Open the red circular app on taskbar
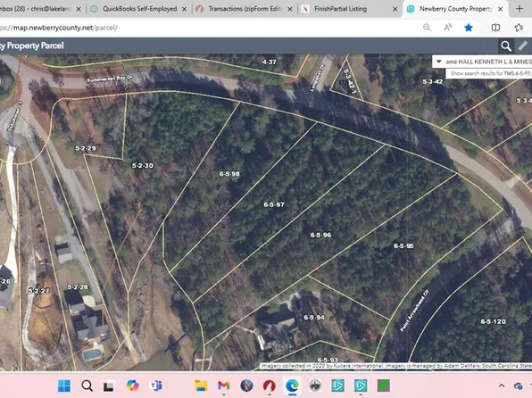Viewport: 532px width, 398px height. [x=270, y=386]
